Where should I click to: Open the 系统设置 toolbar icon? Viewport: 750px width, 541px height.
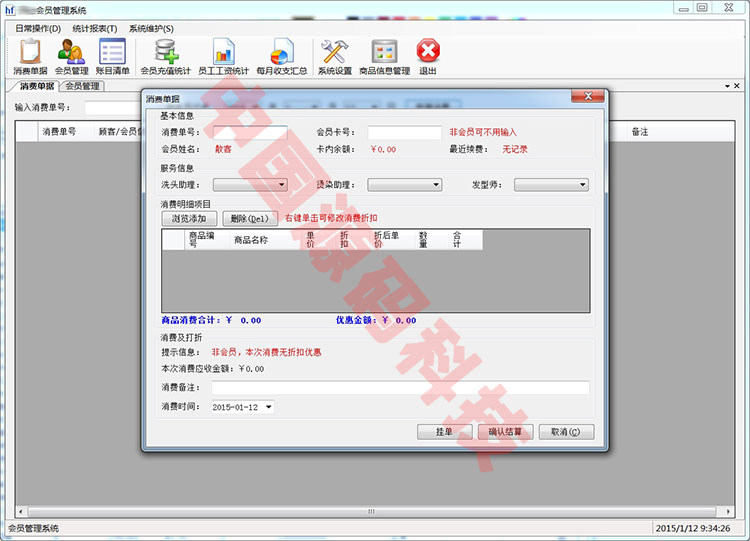(334, 57)
